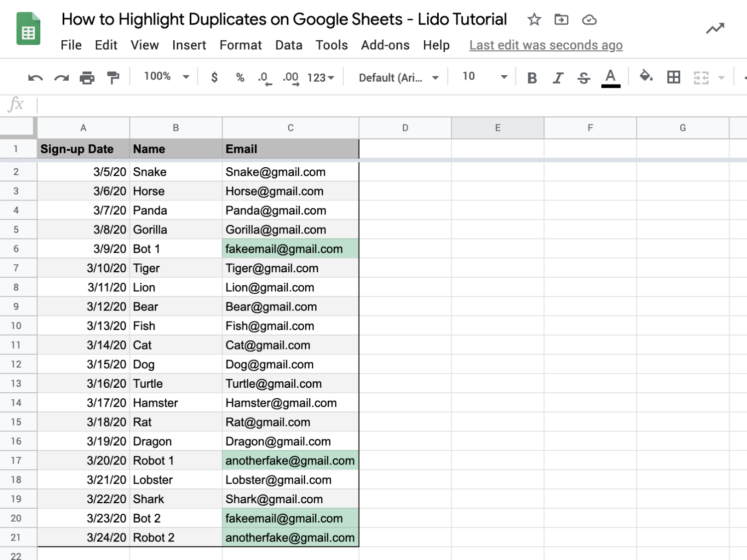Open the borders menu
Screen dimensions: 747x560
[673, 77]
